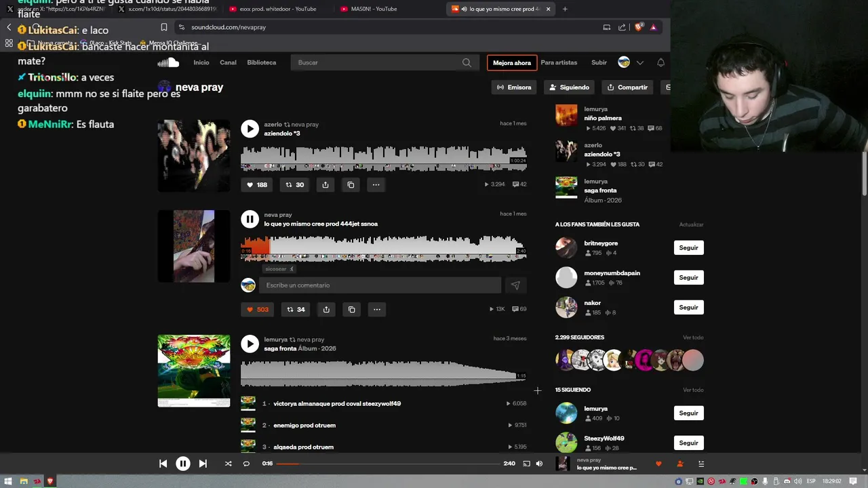Screen dimensions: 868x488
Task: Open more options for aziendolo *3
Action: tap(376, 184)
